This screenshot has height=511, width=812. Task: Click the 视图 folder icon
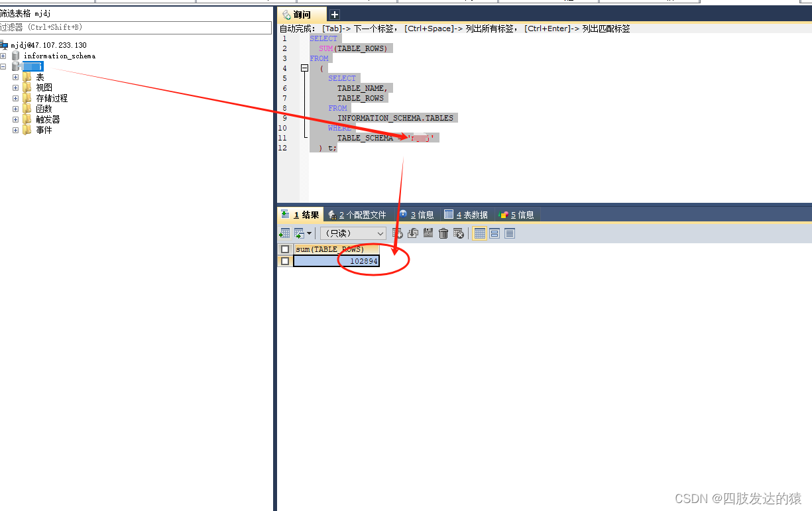point(27,87)
